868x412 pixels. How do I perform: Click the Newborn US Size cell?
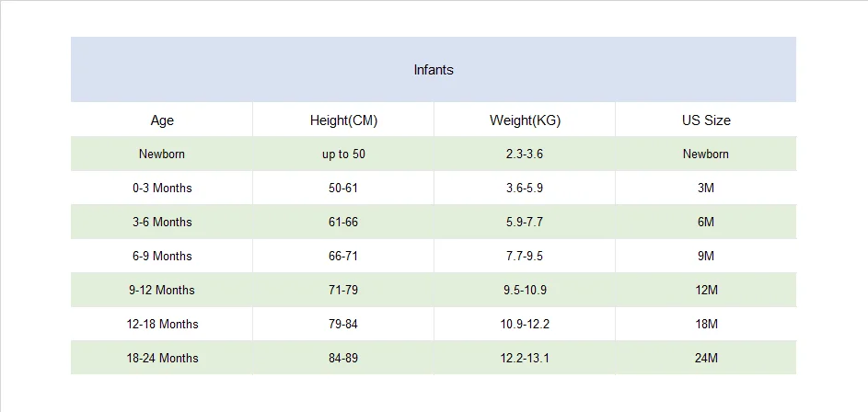[x=706, y=154]
